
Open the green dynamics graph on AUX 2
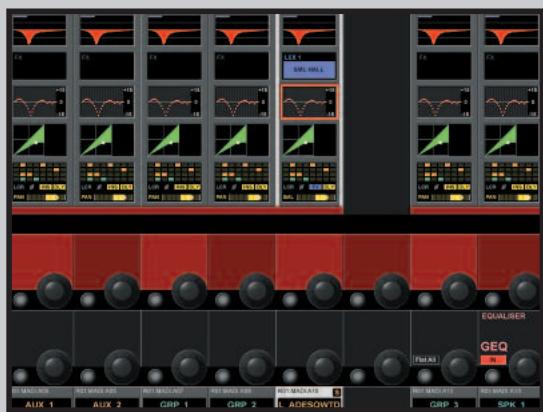tap(107, 140)
